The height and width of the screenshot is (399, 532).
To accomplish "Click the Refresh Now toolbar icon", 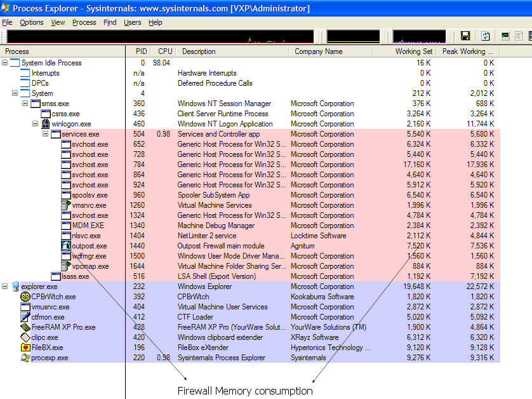I will [x=486, y=36].
